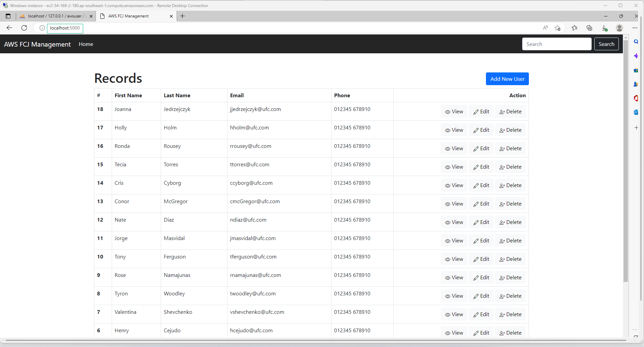Open Home nav link
Screen dimensions: 644x347
86,44
